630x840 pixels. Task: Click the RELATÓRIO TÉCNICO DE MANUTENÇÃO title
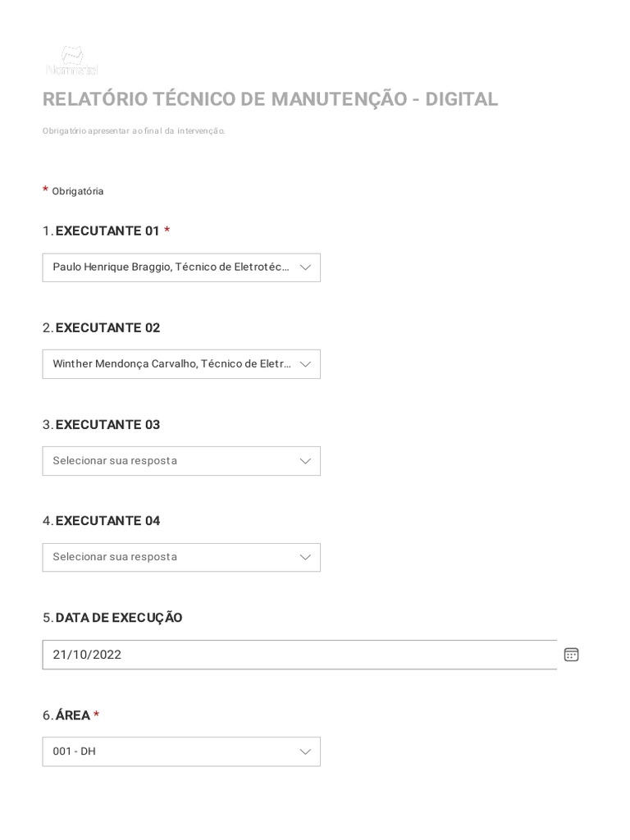click(270, 99)
